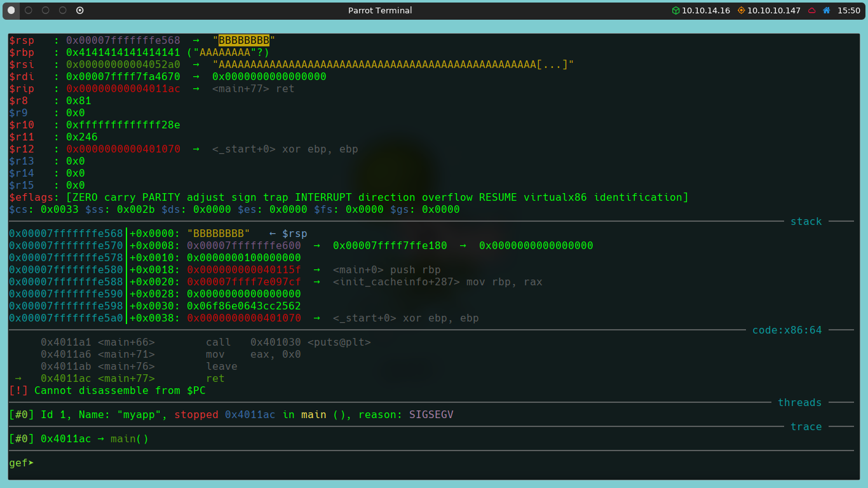This screenshot has height=488, width=868.
Task: Click the call 0x401030 <puts@plt> line
Action: (206, 342)
